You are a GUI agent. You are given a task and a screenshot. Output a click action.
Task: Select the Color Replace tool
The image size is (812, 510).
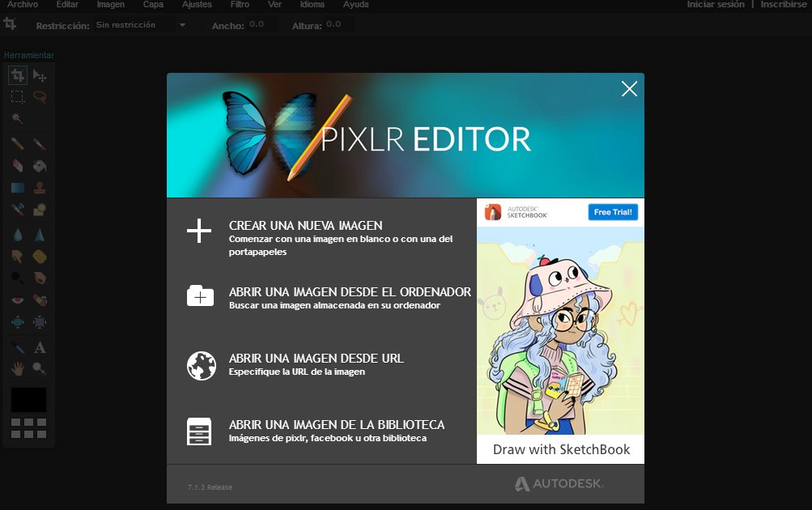[18, 209]
